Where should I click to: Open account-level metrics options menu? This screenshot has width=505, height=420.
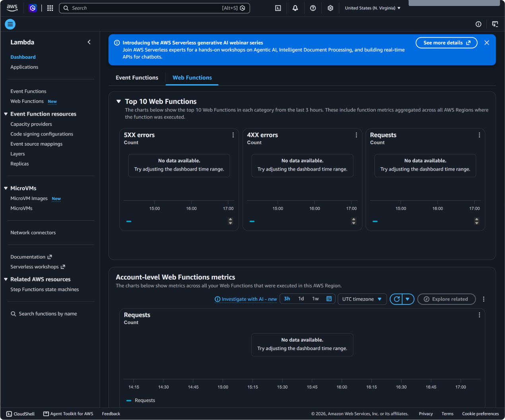484,299
